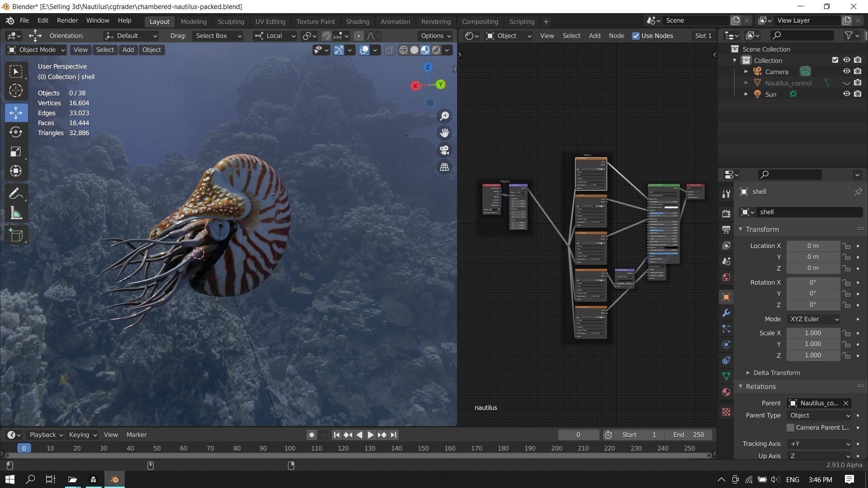Switch to solid viewport shading
This screenshot has height=488, width=868.
click(x=414, y=50)
